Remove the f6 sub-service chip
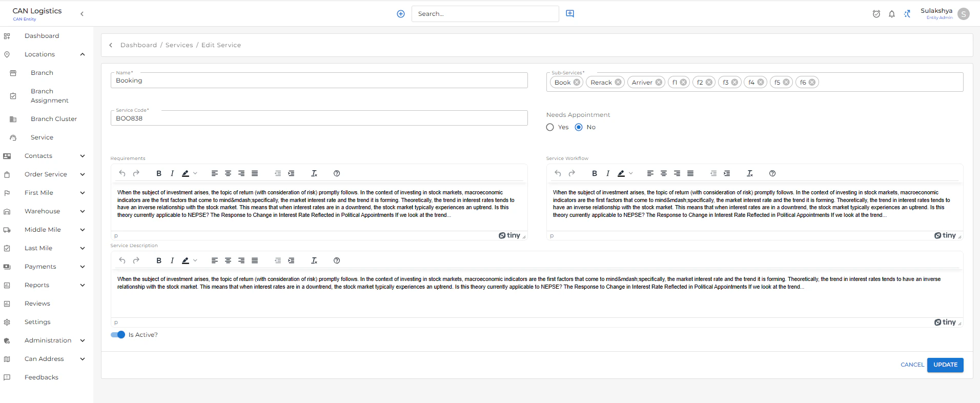This screenshot has height=403, width=980. click(x=812, y=82)
